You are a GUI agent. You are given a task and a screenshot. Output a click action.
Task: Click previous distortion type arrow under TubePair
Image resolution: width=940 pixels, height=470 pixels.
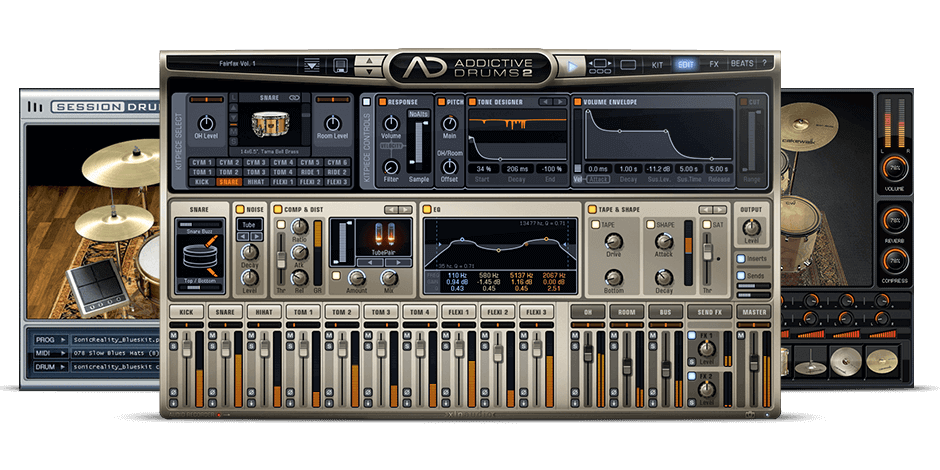click(371, 263)
